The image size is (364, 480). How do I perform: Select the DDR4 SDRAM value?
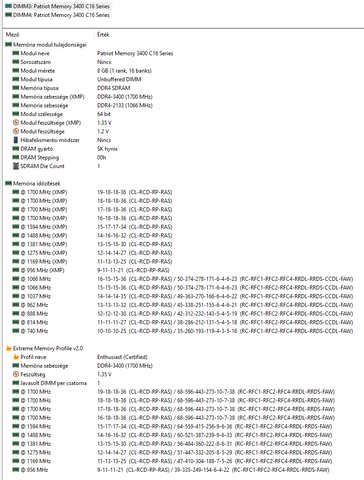[x=114, y=88]
